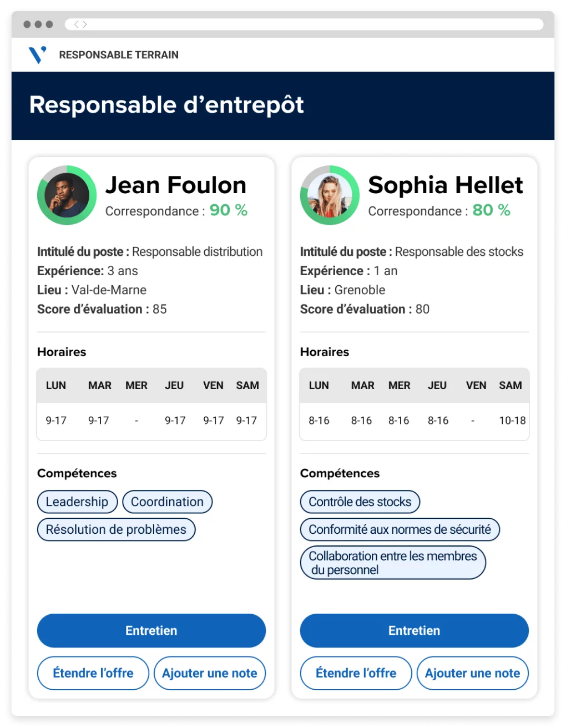Click Étendre l'offre for Sophia Hellet
Viewport: 566px width, 728px height.
pos(355,673)
